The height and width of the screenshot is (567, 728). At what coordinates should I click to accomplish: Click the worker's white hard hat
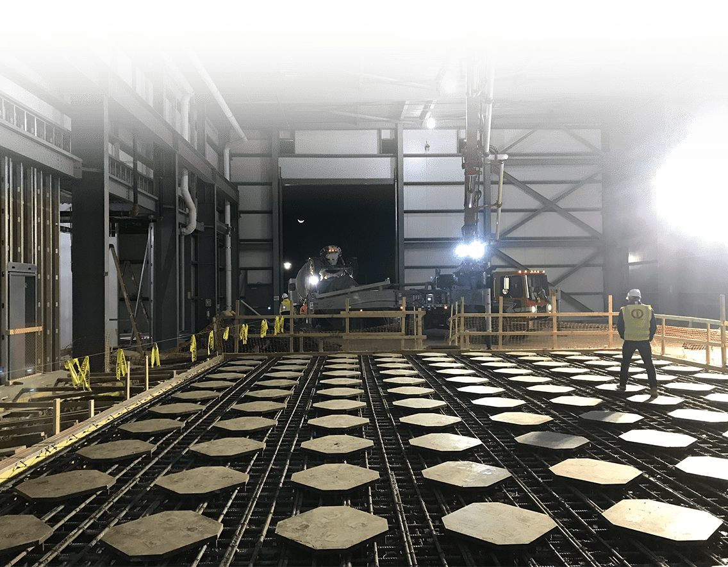(x=634, y=294)
